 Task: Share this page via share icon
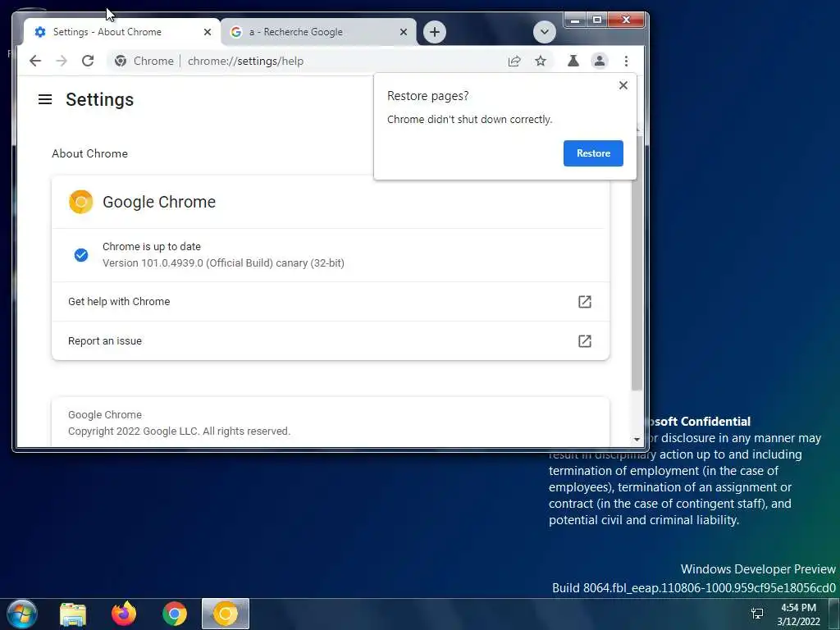514,61
